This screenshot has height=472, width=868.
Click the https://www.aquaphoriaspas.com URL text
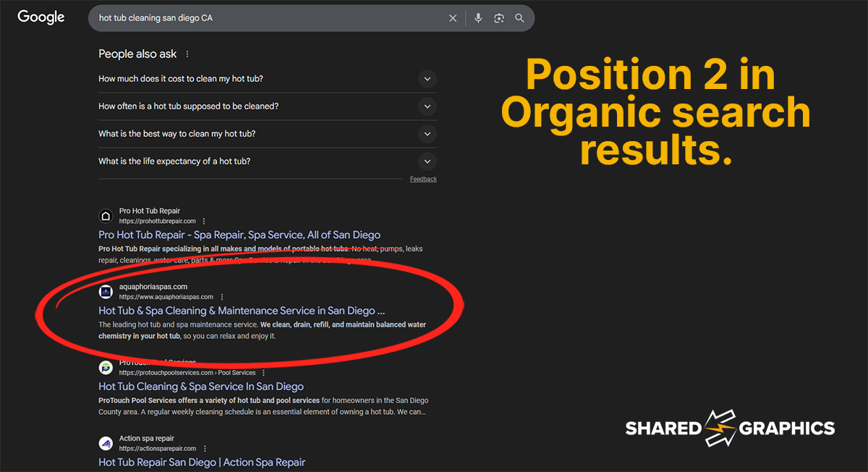click(x=166, y=297)
